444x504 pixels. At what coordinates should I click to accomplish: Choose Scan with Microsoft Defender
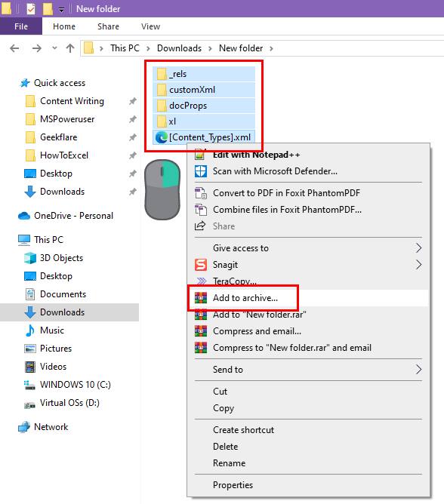pyautogui.click(x=275, y=171)
